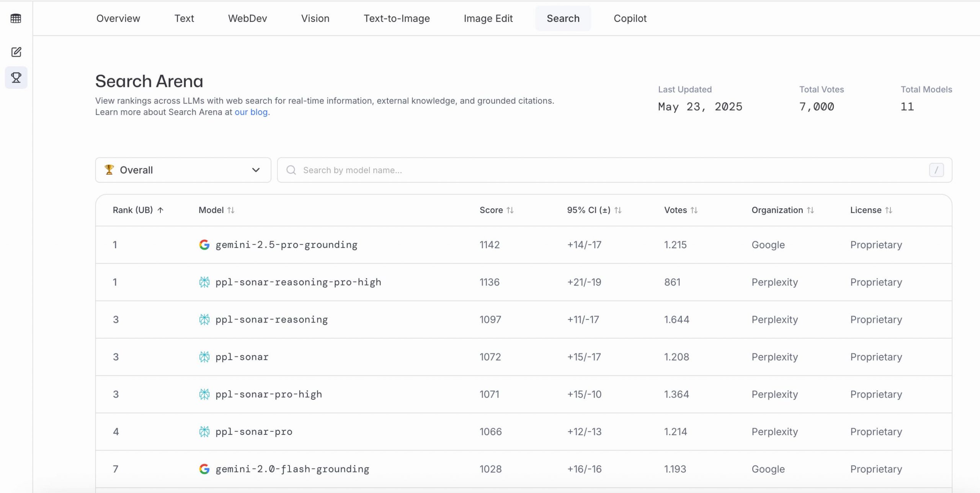
Task: Open the Copilot tab
Action: point(630,18)
